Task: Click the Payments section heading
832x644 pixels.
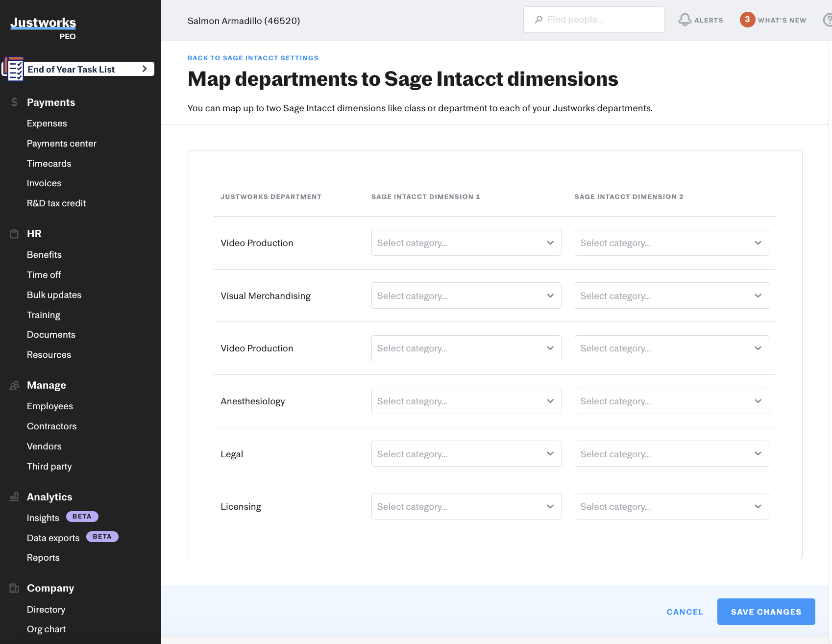Action: [x=51, y=102]
